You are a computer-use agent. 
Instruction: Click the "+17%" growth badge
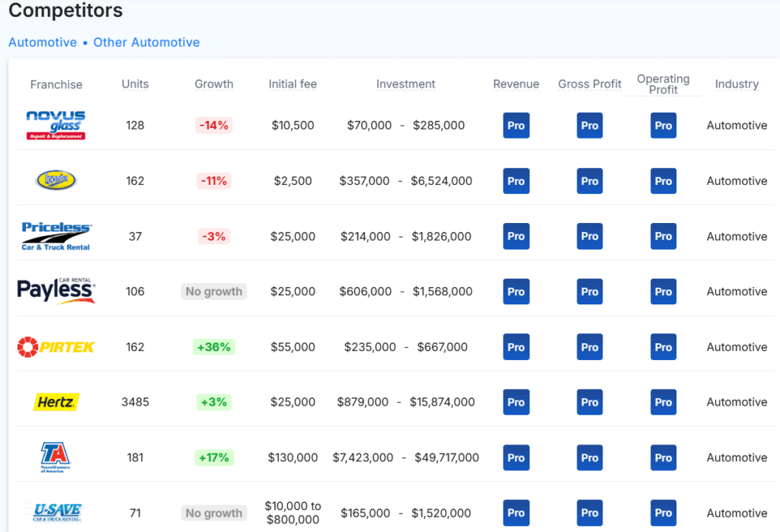tap(214, 457)
